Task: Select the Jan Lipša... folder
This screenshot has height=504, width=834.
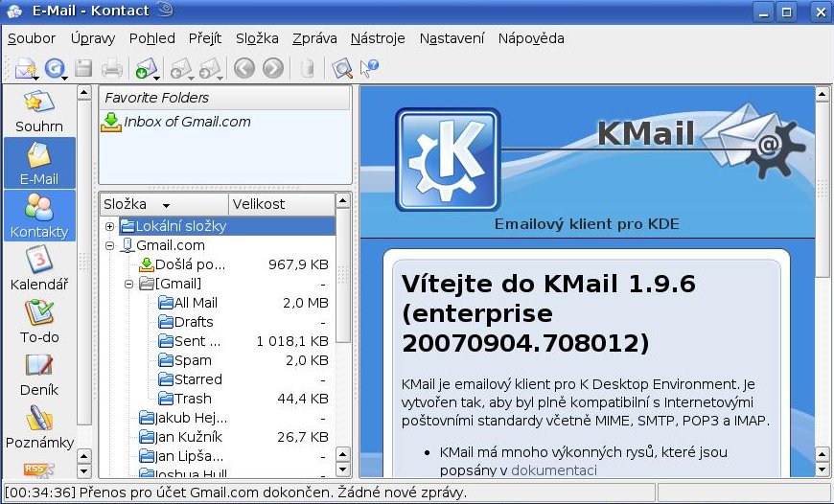Action: 181,456
